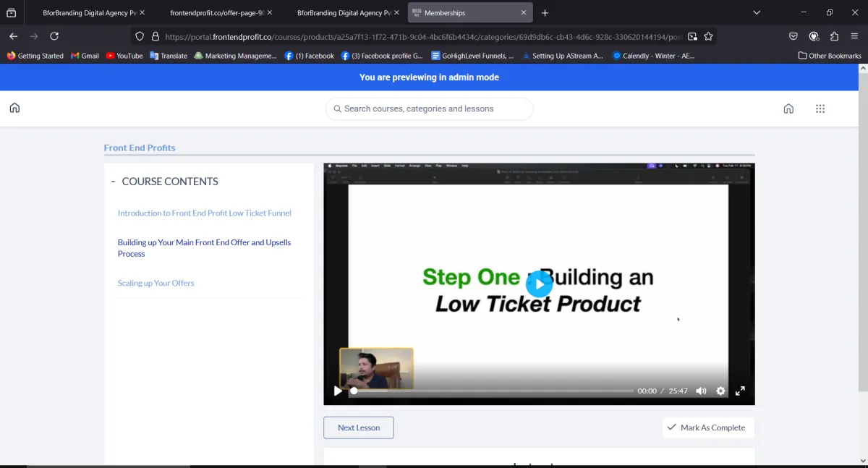
Task: Click the search courses input field
Action: pyautogui.click(x=430, y=109)
